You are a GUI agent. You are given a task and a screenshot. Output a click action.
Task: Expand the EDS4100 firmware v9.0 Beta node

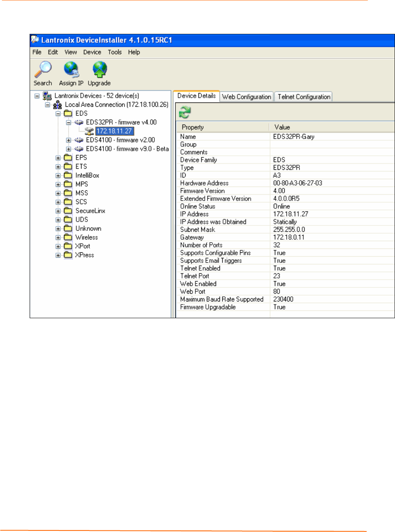tap(69, 149)
